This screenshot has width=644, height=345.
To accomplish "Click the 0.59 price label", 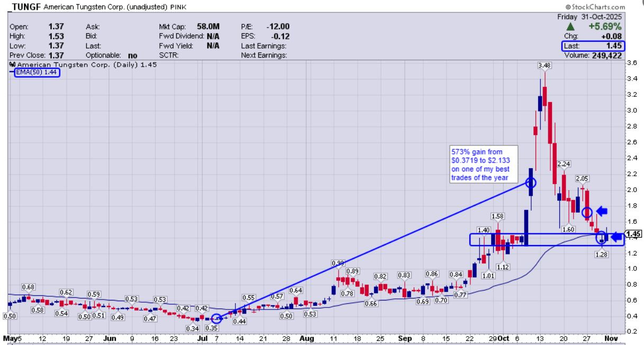I will [94, 294].
